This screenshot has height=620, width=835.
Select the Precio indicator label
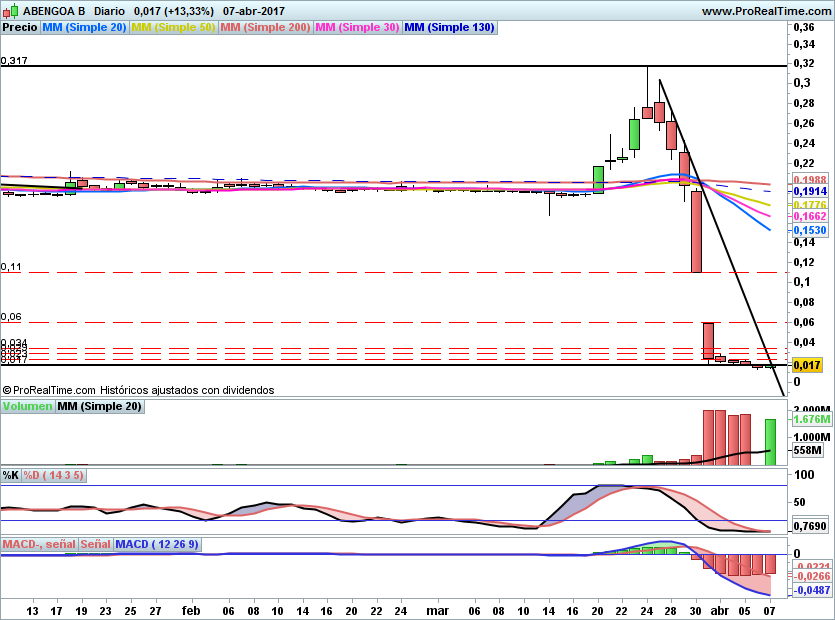20,28
